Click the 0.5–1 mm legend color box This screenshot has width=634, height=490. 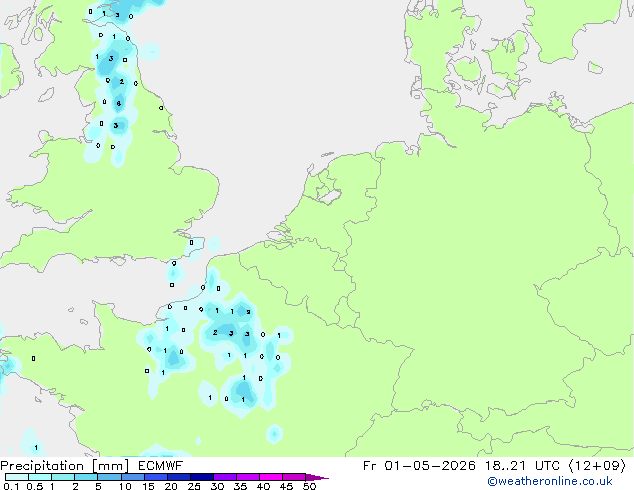tap(40, 477)
